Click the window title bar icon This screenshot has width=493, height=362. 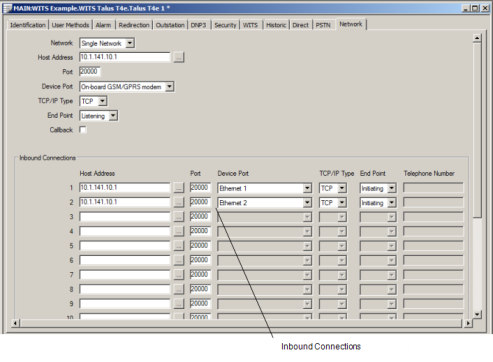pyautogui.click(x=7, y=8)
